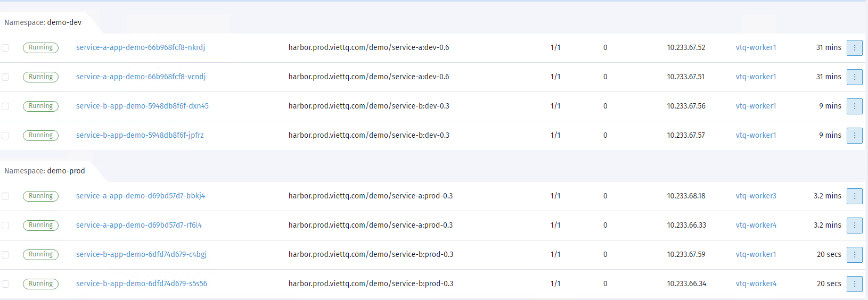Viewport: 868px width, 300px height.
Task: Go to node vtq-worker3
Action: (756, 196)
